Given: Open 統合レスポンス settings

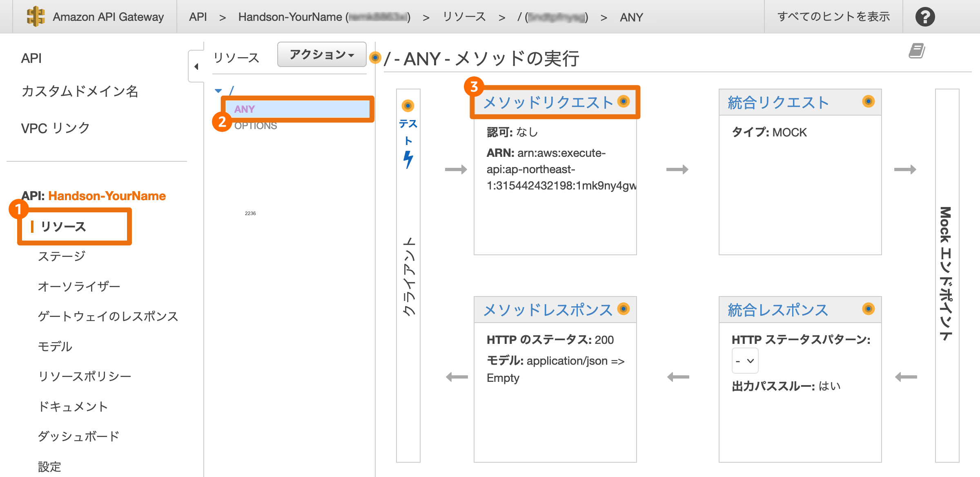Looking at the screenshot, I should [x=778, y=310].
